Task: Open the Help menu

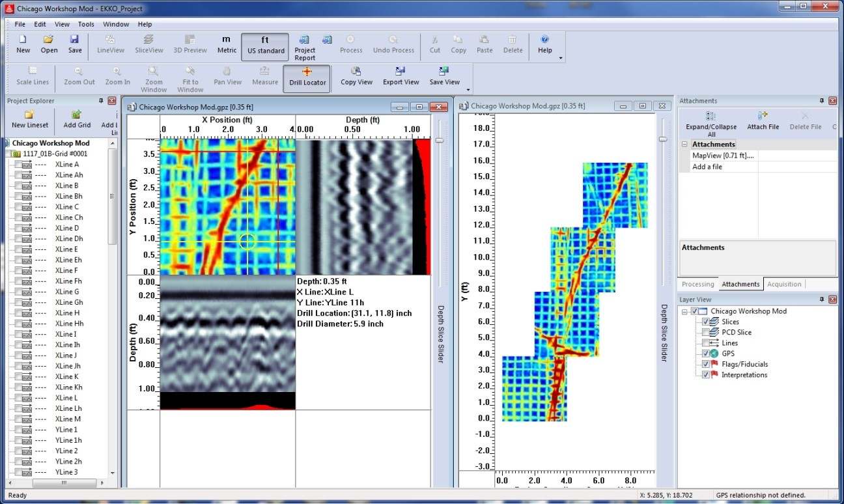Action: click(145, 24)
